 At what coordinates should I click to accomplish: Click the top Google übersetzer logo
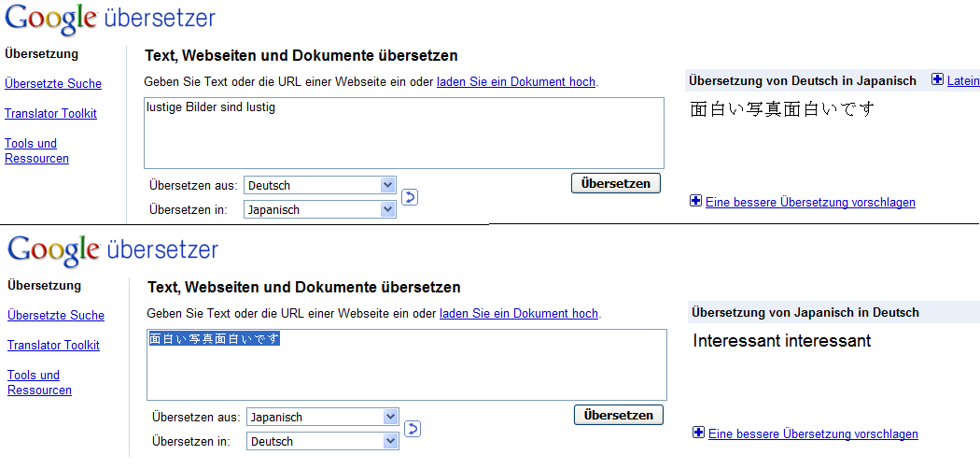pyautogui.click(x=110, y=19)
